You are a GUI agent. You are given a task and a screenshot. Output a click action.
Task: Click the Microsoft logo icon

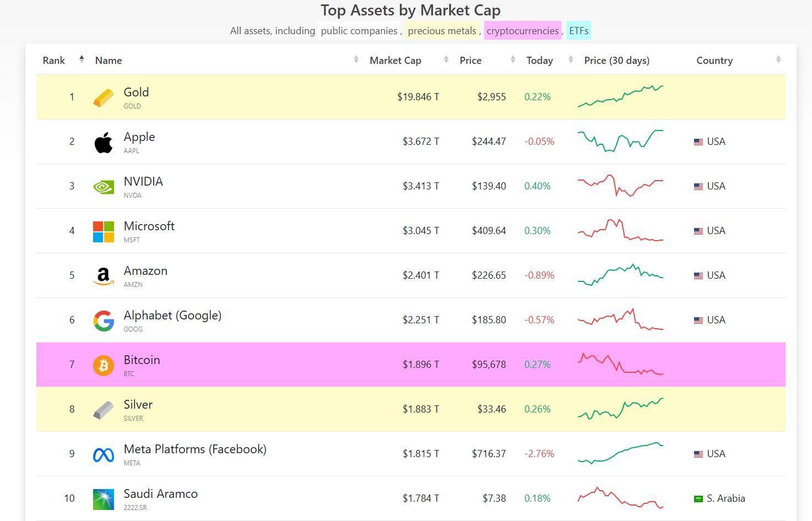click(x=104, y=232)
